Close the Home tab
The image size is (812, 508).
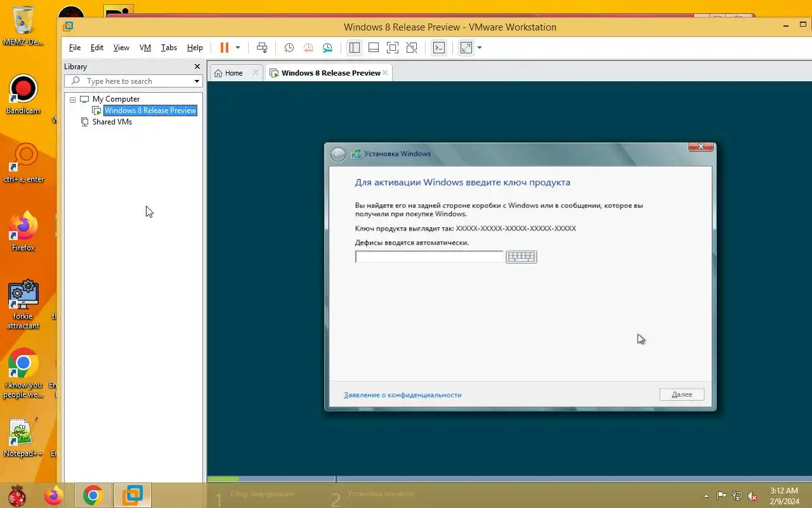click(x=255, y=72)
